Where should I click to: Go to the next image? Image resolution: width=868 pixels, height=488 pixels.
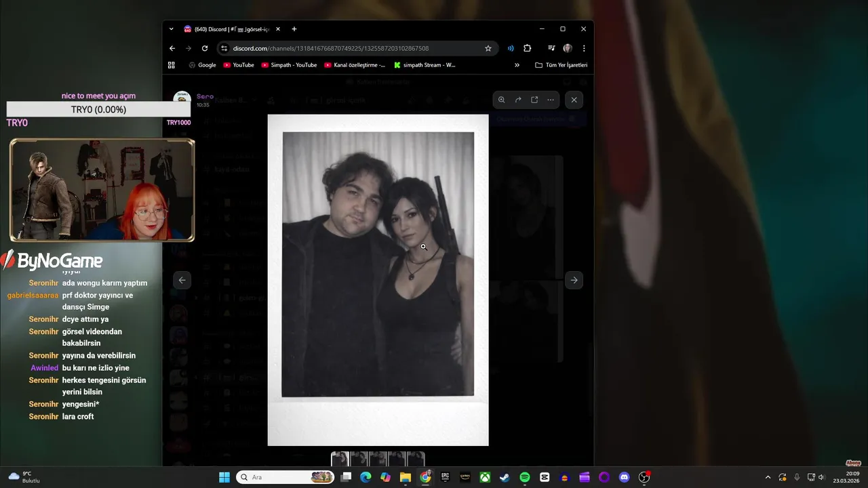(574, 280)
